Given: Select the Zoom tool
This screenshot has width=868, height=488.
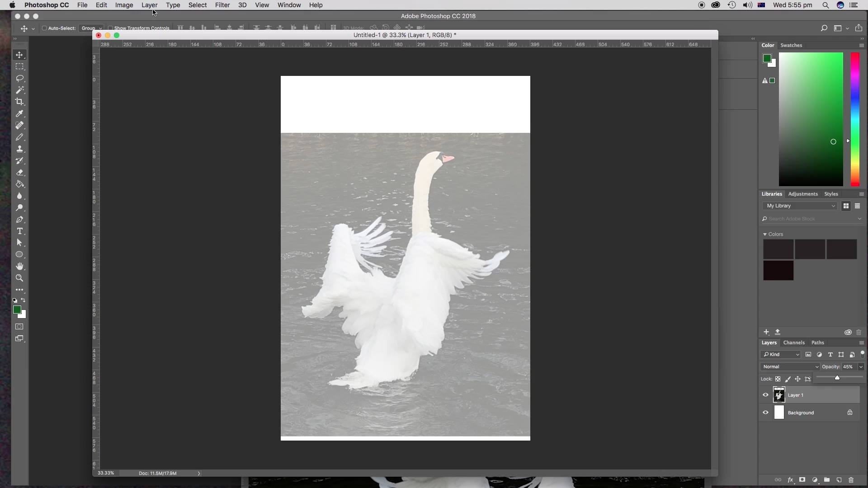Looking at the screenshot, I should point(19,278).
